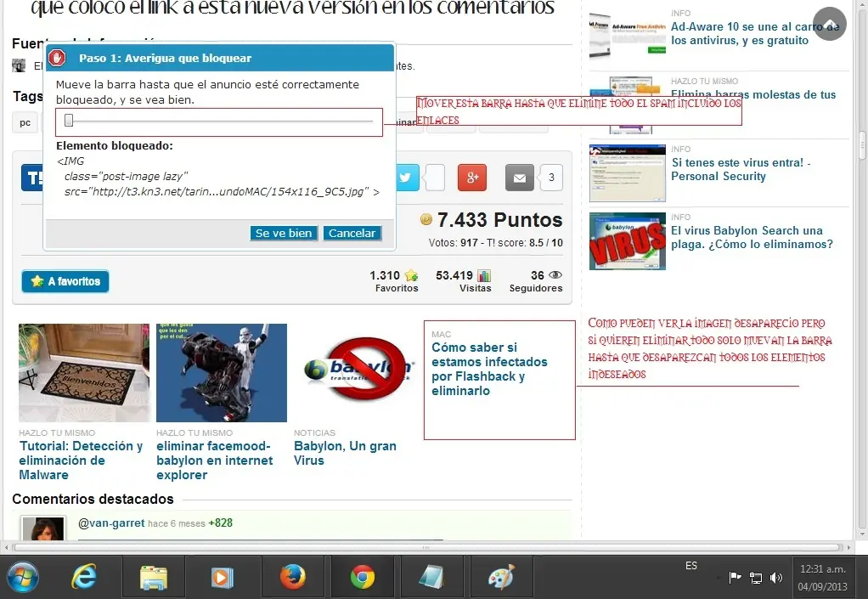Image resolution: width=868 pixels, height=599 pixels.
Task: Launch Internet Explorer from taskbar
Action: tap(84, 578)
